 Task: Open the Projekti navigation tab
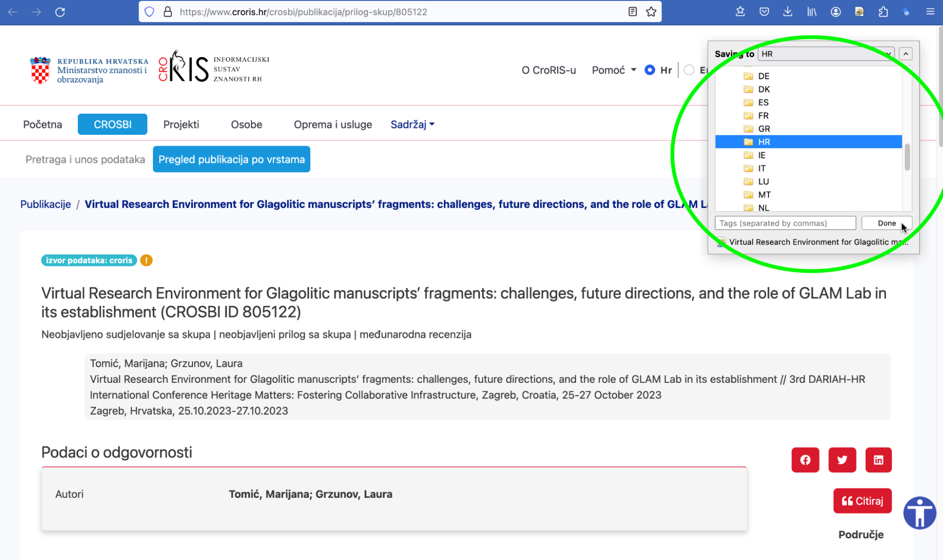[x=181, y=124]
